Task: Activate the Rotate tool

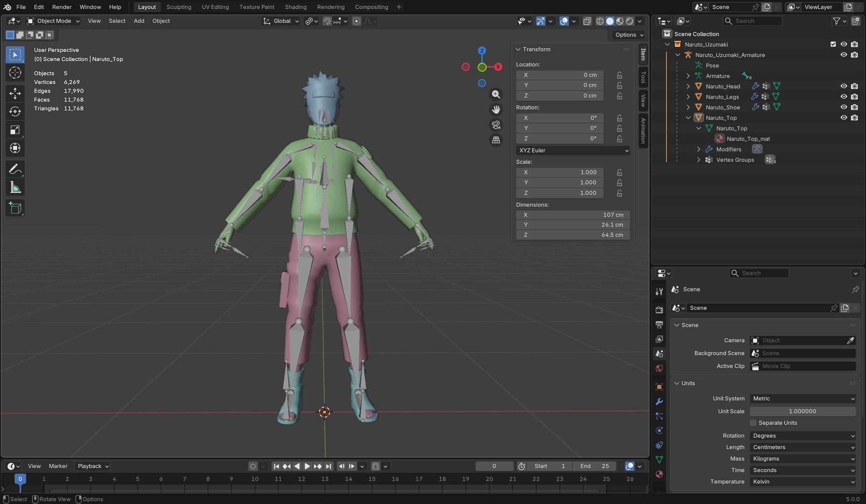Action: pos(15,112)
